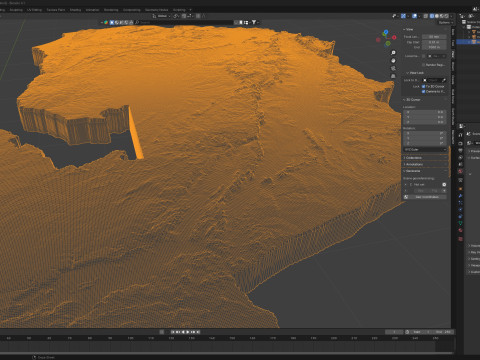Select solid viewport shading mode
Image resolution: width=480 pixels, height=360 pixels.
coord(437,16)
